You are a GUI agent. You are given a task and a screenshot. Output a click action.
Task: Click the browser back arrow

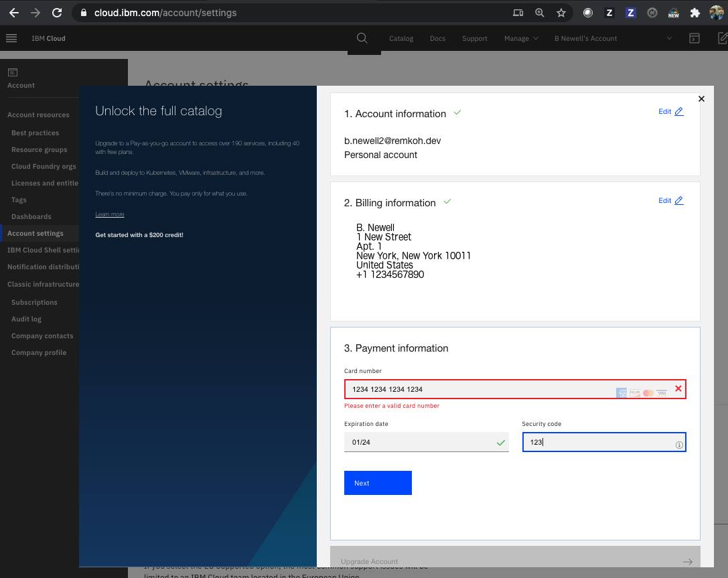[14, 13]
